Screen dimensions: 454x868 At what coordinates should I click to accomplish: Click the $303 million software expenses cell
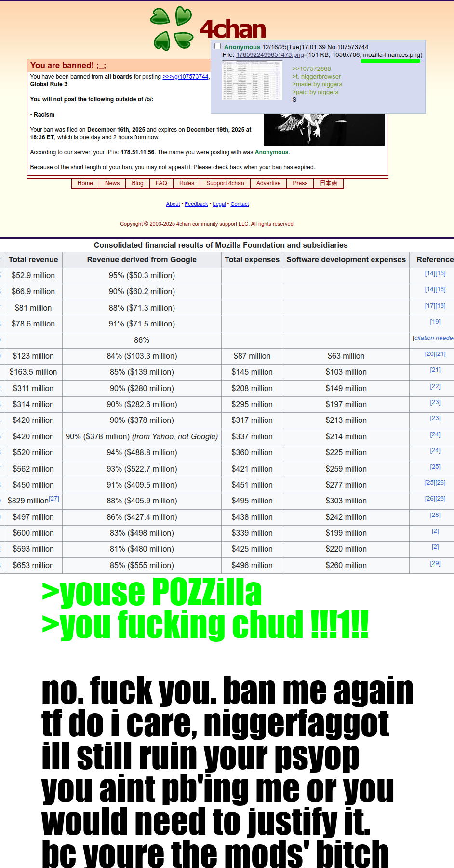(346, 501)
